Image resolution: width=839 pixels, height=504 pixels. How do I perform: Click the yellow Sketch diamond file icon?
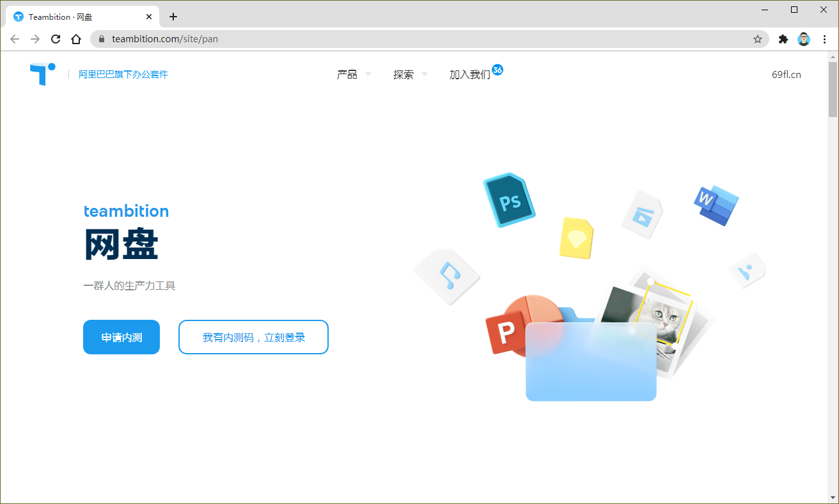click(x=577, y=238)
